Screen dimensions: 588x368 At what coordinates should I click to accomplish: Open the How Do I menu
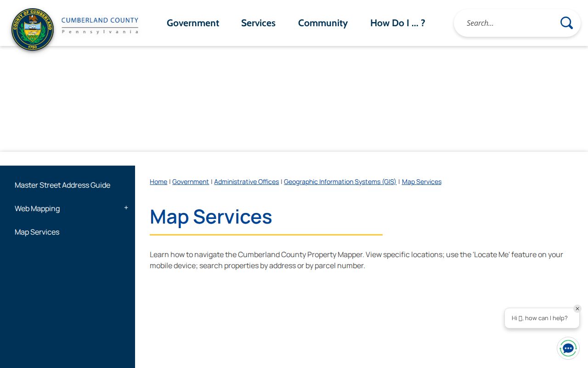pyautogui.click(x=398, y=23)
